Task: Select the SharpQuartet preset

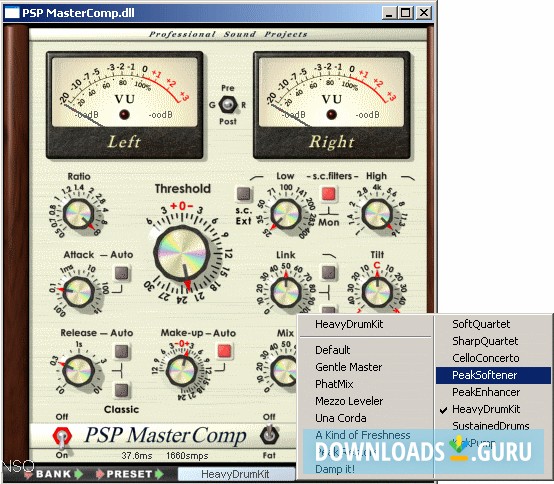Action: coord(493,341)
